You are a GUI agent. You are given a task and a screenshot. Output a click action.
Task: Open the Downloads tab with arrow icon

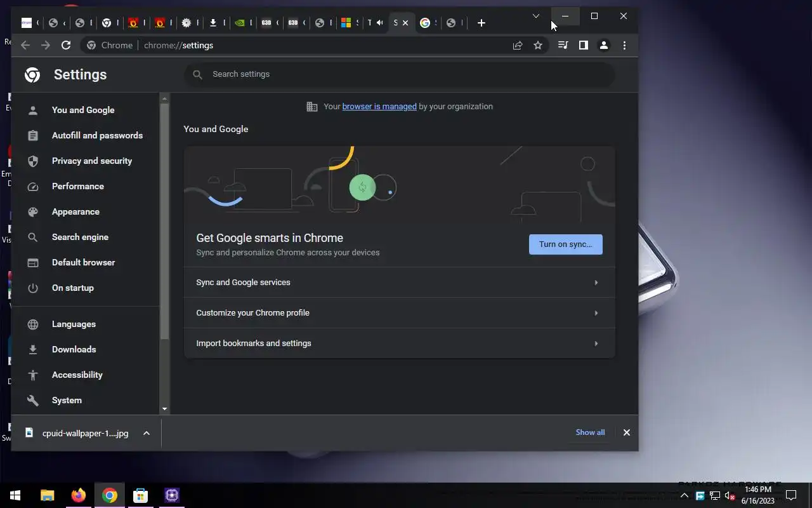(x=213, y=23)
